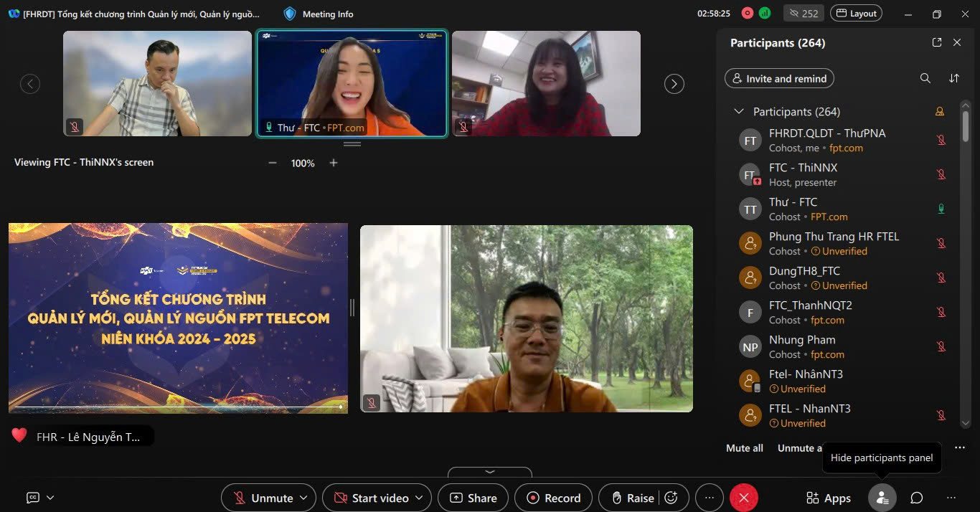Open the Apps menu

point(829,498)
